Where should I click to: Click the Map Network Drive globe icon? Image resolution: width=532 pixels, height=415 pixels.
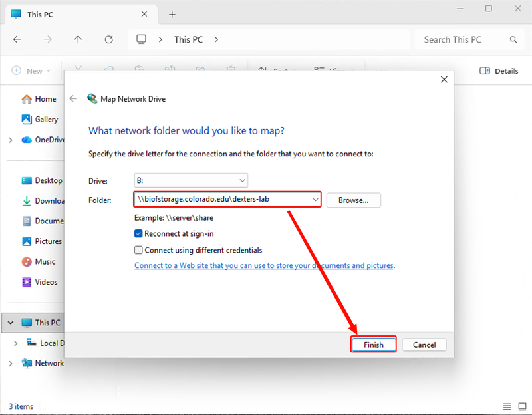point(92,98)
